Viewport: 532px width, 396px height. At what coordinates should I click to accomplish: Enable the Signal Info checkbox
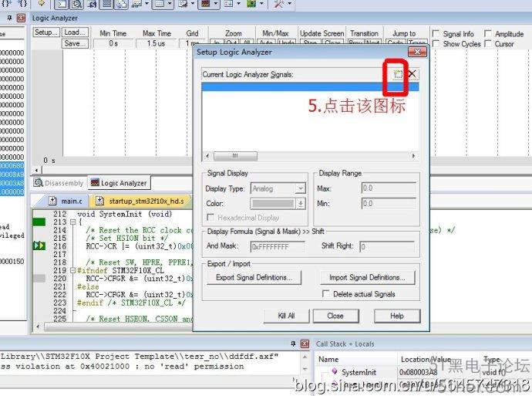436,34
